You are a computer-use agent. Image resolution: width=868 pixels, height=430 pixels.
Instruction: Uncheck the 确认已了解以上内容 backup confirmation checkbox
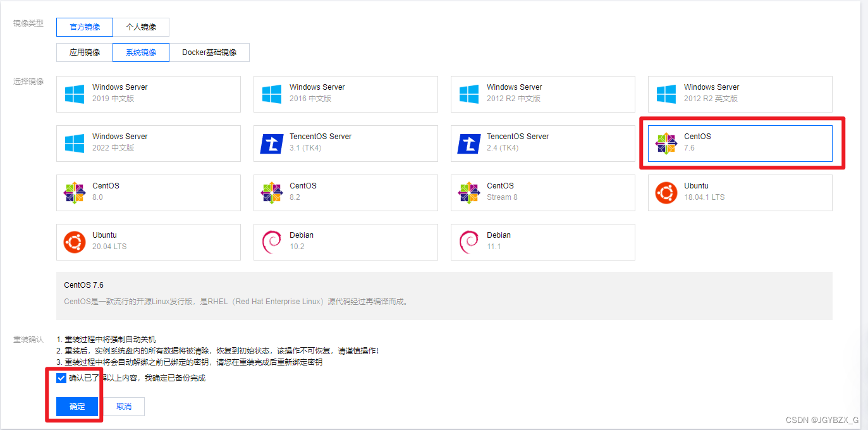coord(61,378)
